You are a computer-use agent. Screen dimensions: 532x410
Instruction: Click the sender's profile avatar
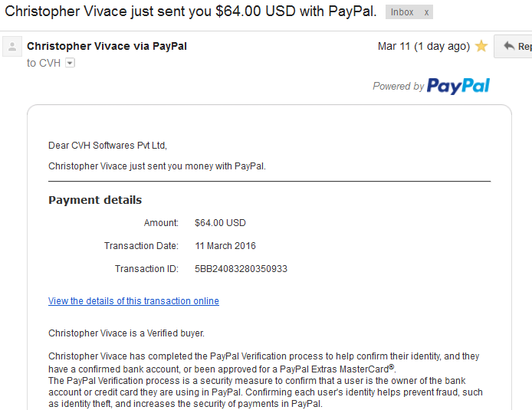[x=12, y=46]
